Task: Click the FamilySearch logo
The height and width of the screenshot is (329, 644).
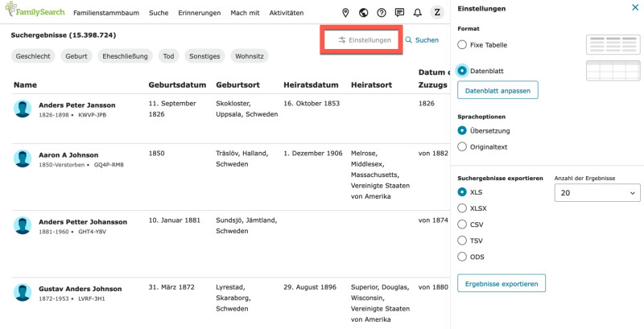Action: pos(35,10)
